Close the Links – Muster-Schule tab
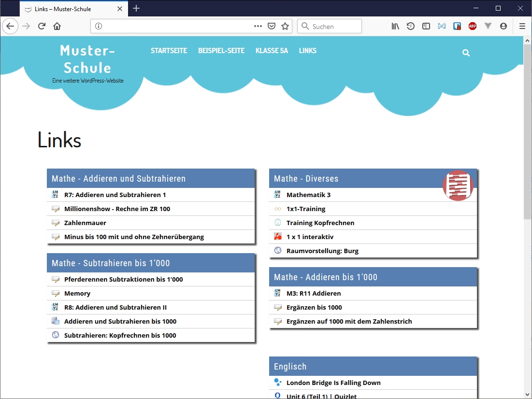Image resolution: width=532 pixels, height=399 pixels. [x=120, y=9]
